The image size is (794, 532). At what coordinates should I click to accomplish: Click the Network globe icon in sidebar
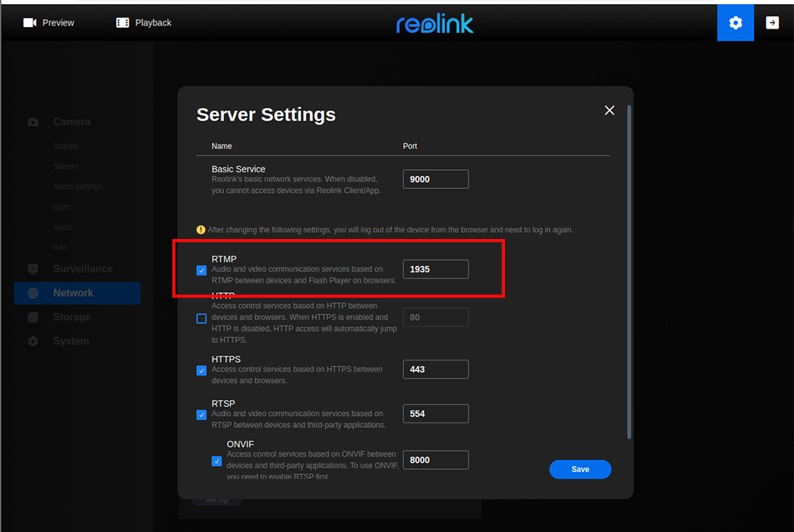coord(33,293)
